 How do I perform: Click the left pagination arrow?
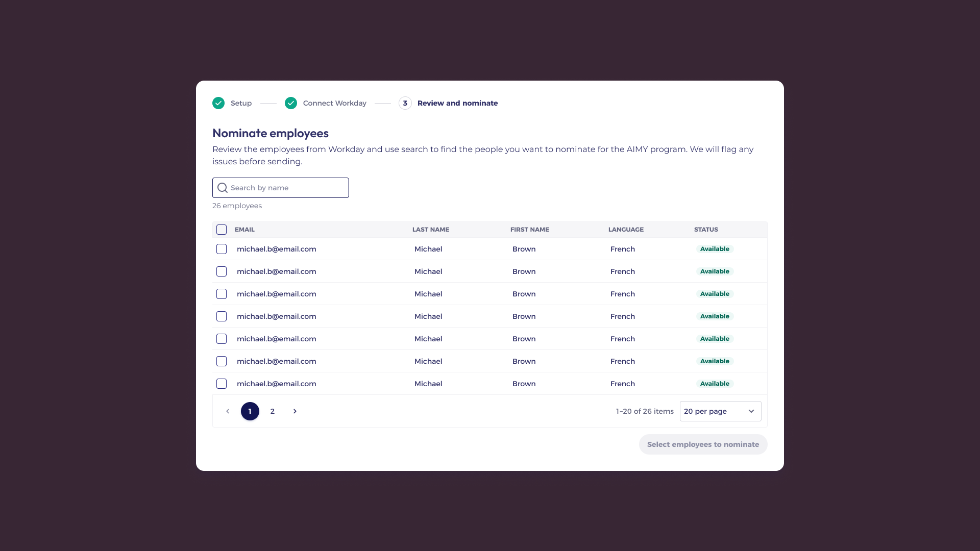click(x=227, y=411)
